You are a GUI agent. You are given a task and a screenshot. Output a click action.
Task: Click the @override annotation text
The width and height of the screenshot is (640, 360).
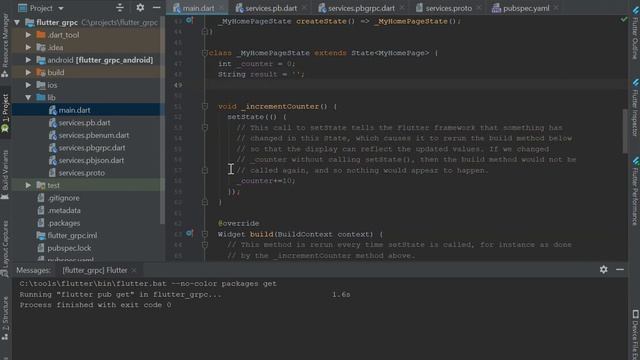[x=238, y=223]
